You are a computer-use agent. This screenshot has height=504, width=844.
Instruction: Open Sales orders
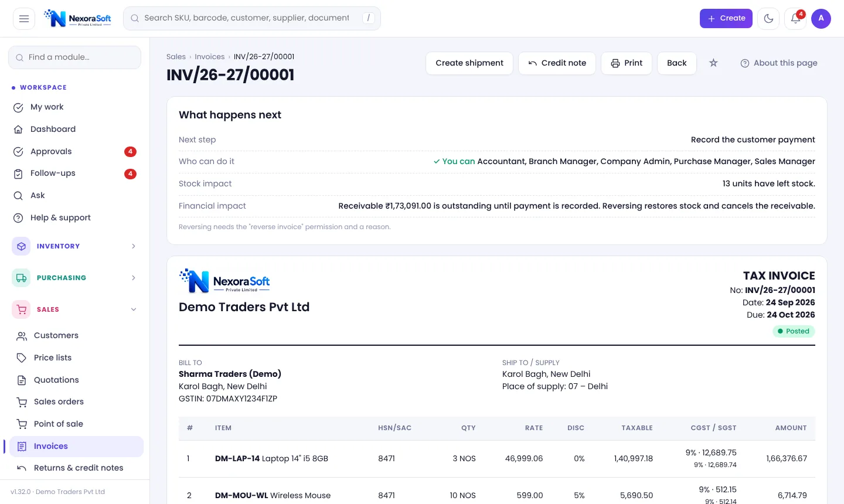point(76,402)
